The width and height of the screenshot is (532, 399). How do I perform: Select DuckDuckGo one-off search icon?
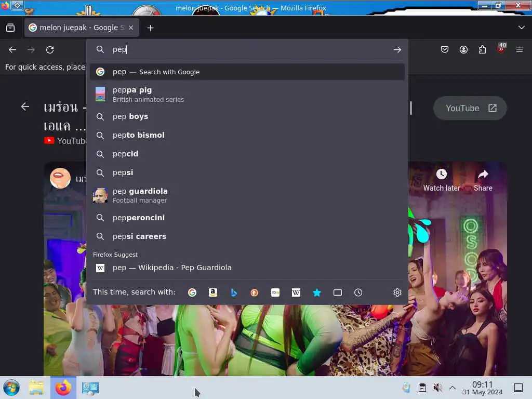click(x=254, y=292)
